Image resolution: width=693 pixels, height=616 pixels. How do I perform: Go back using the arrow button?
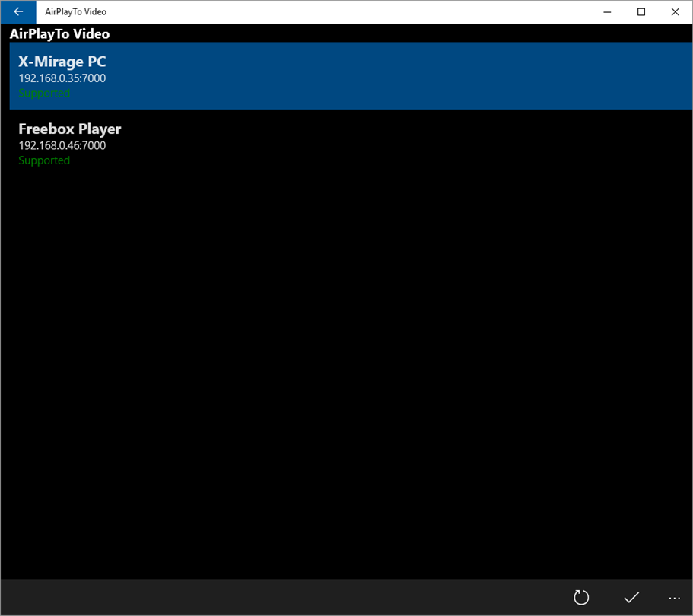click(x=18, y=12)
